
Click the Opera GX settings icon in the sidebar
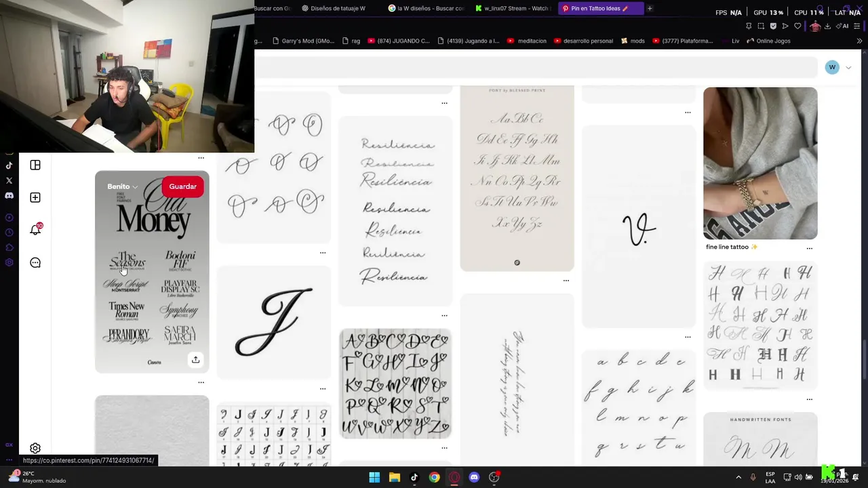click(9, 262)
